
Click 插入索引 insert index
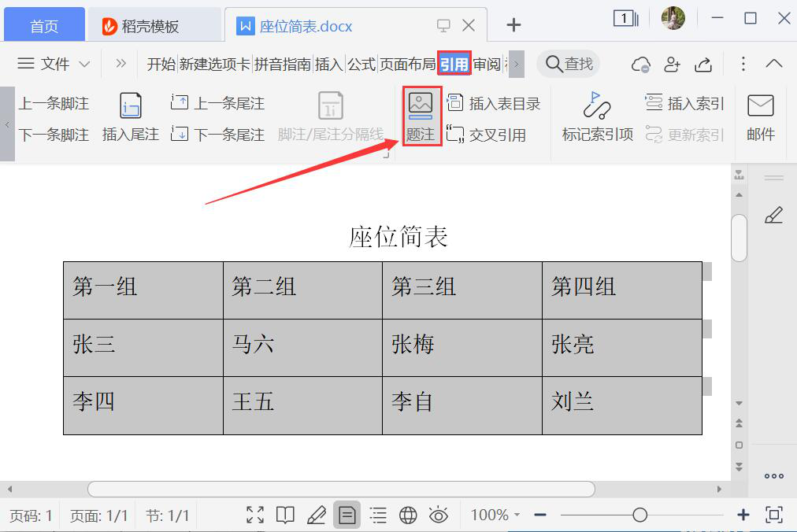(684, 103)
